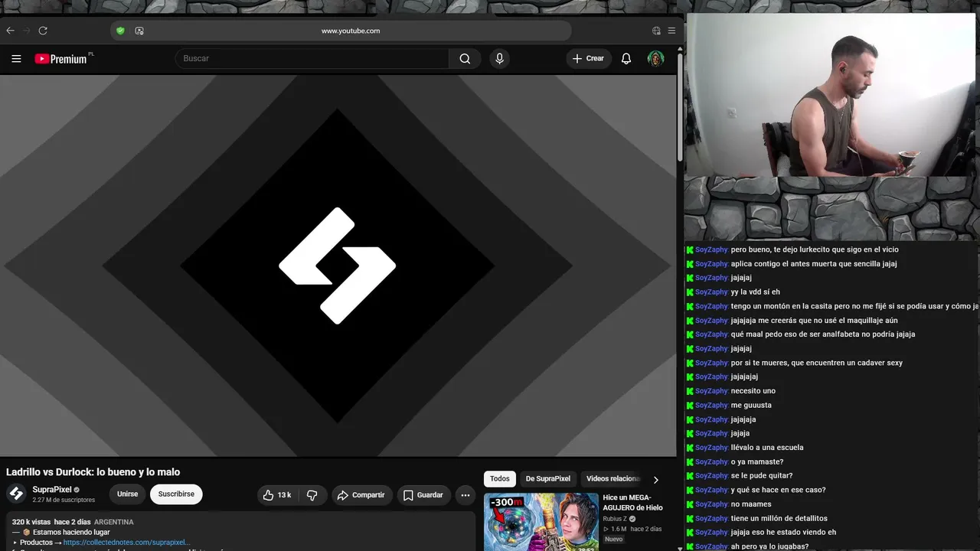Click the picture-in-picture icon in address bar
The image size is (980, 551).
[139, 31]
